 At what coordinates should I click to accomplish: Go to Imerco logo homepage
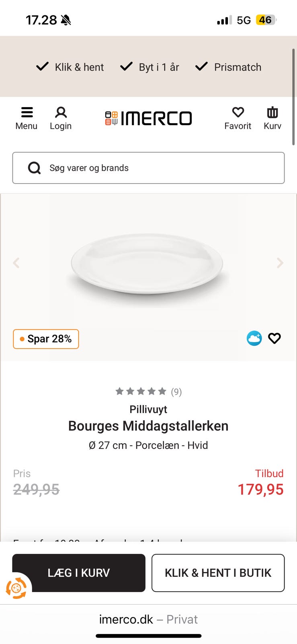148,118
